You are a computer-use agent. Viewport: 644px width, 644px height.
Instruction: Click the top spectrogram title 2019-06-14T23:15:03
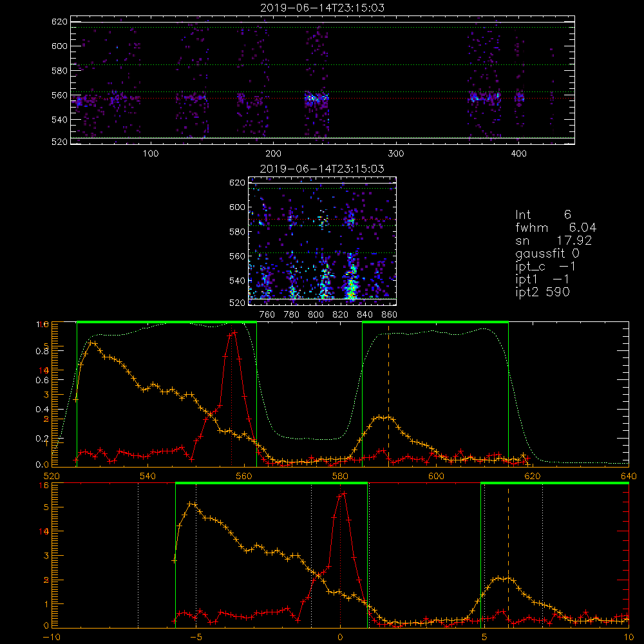click(x=323, y=8)
